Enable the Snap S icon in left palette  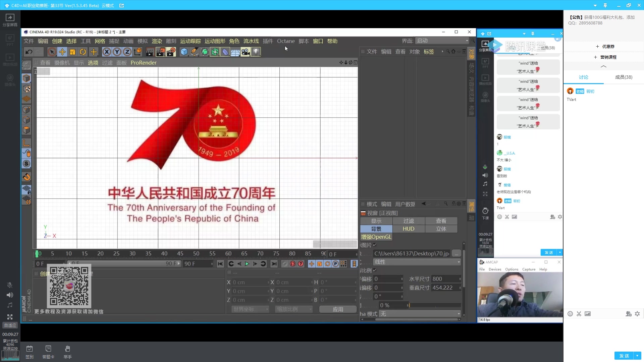[26, 164]
